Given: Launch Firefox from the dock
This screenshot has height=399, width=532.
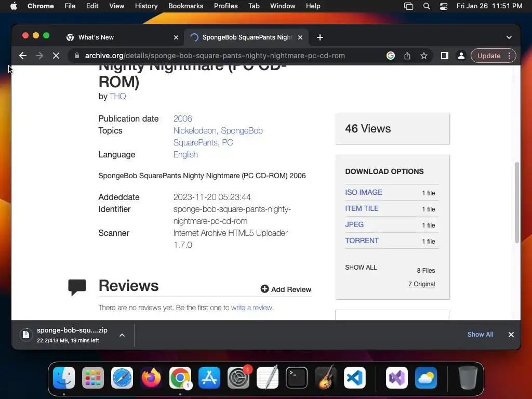Looking at the screenshot, I should tap(151, 378).
